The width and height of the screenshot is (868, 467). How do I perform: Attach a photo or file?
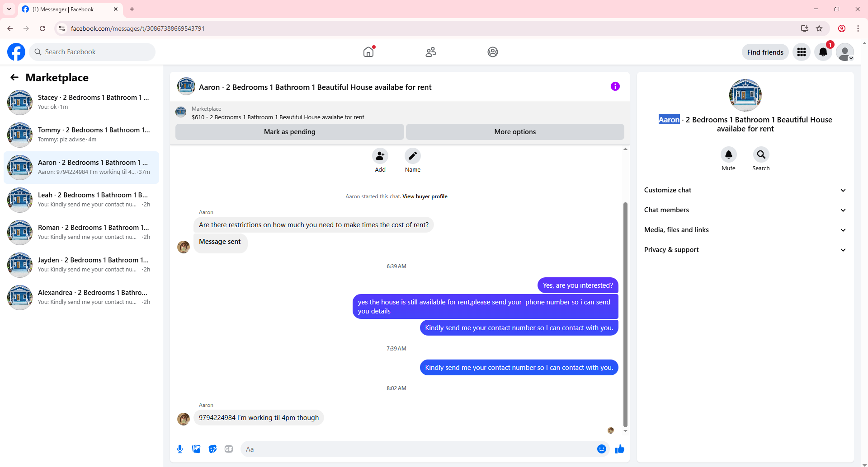(x=196, y=449)
